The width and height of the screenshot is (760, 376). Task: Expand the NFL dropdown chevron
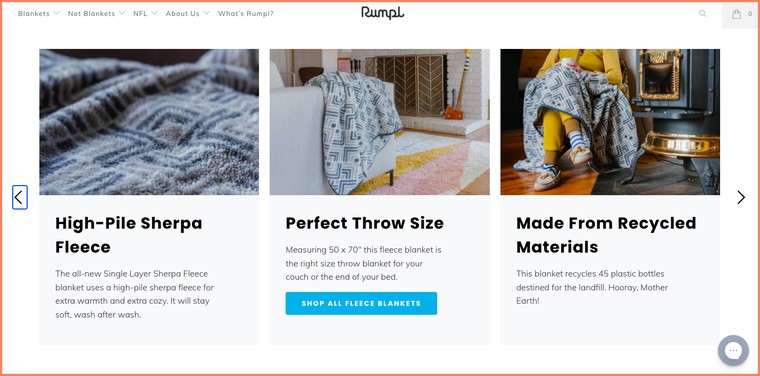[154, 13]
